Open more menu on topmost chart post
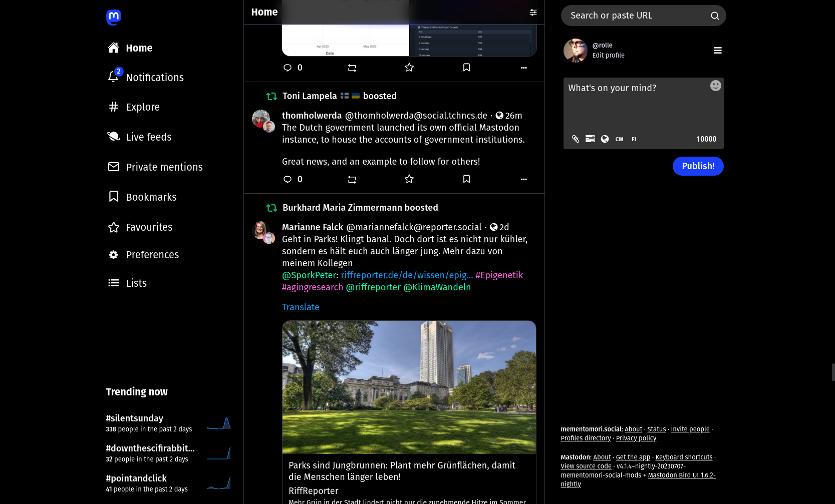The width and height of the screenshot is (835, 504). [x=523, y=68]
